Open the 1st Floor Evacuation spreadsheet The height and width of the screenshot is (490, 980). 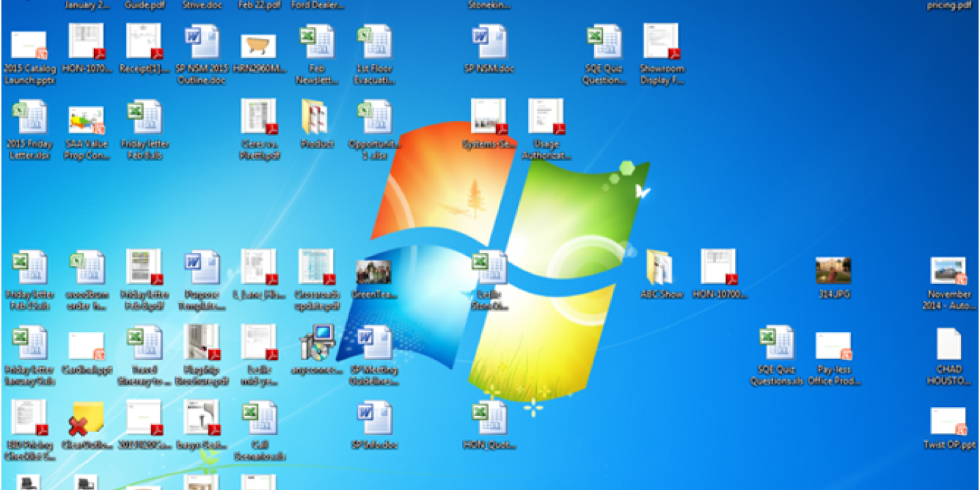(x=374, y=43)
